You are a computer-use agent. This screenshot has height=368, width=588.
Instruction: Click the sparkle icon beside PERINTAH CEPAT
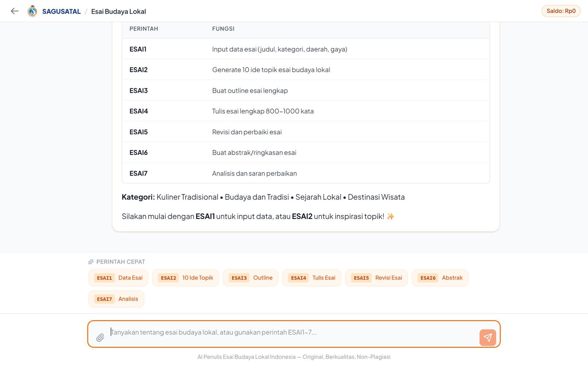91,262
